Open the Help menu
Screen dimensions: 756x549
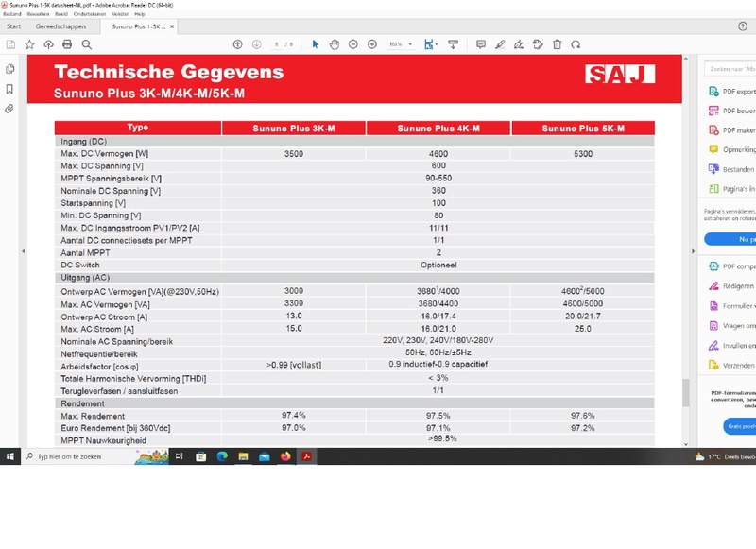point(140,14)
